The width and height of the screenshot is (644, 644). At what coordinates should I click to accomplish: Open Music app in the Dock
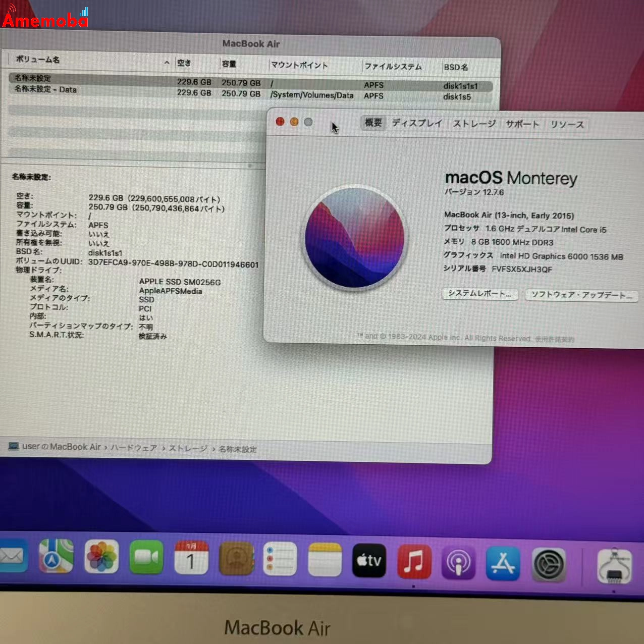point(414,561)
